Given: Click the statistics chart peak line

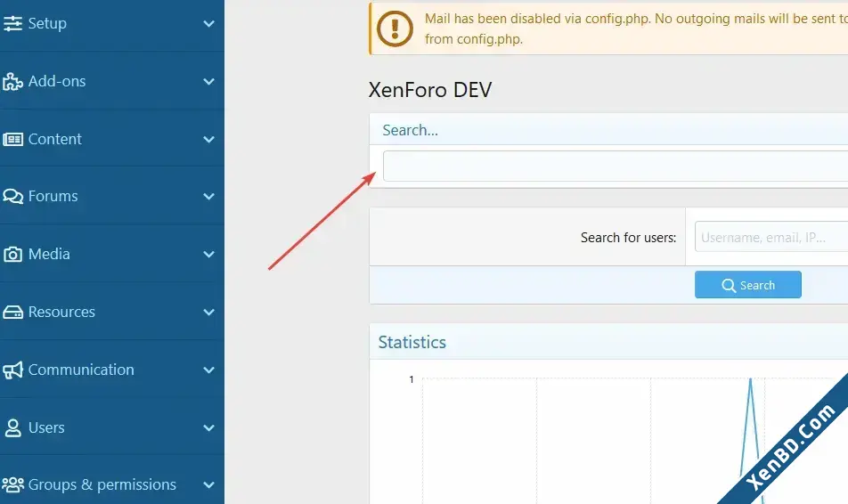Looking at the screenshot, I should (750, 427).
